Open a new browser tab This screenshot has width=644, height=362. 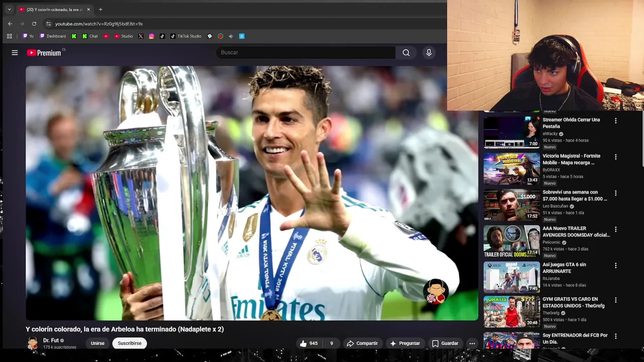(x=101, y=10)
